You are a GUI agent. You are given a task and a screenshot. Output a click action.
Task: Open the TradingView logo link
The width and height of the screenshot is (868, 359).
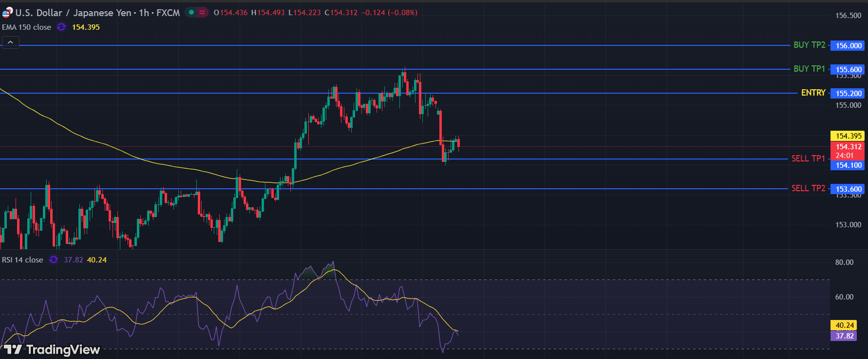52,349
